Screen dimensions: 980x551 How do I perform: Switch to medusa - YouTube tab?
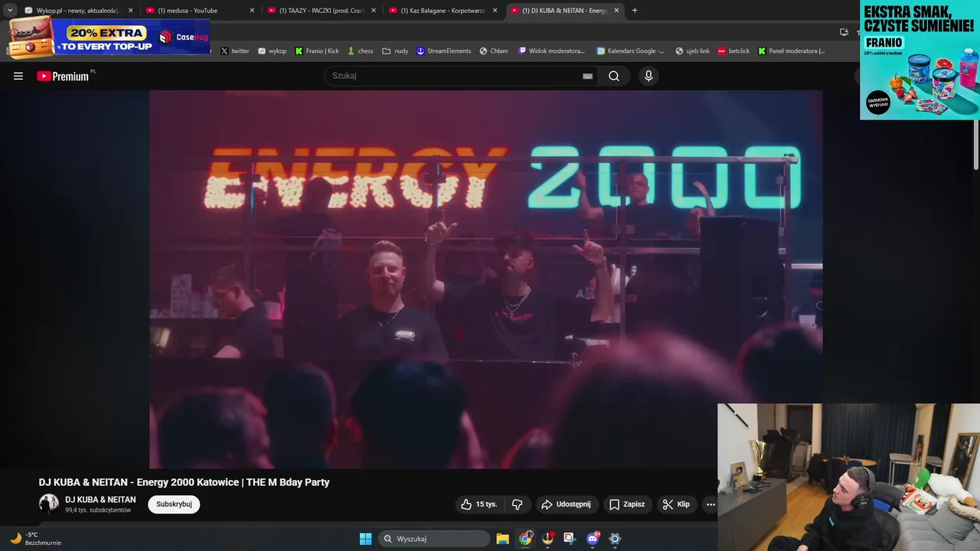pos(199,11)
